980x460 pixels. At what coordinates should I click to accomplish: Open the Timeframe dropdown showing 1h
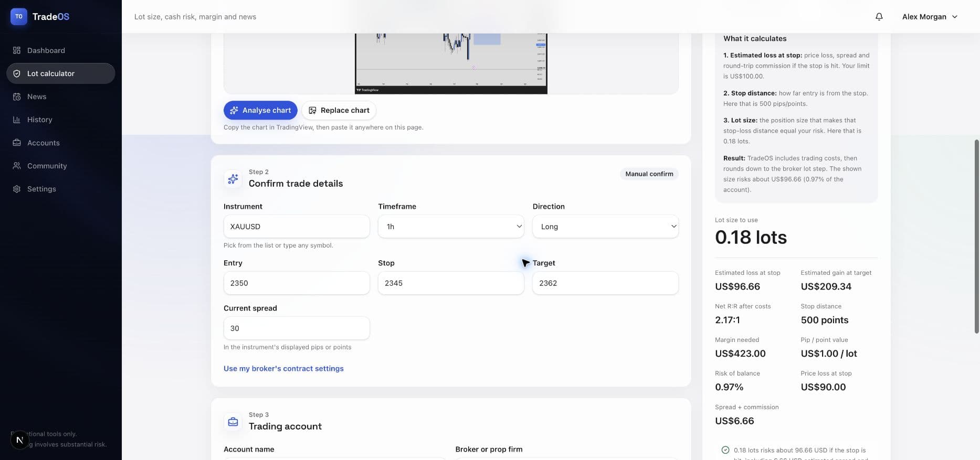pos(451,227)
